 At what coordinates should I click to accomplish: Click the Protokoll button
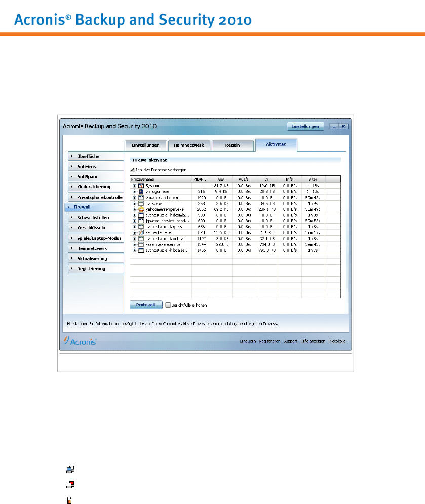click(145, 305)
